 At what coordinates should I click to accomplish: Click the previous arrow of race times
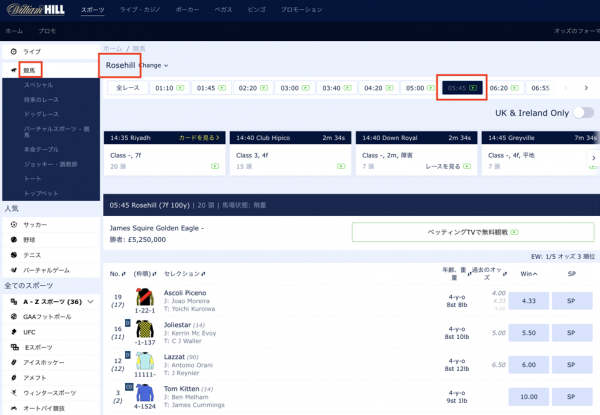pos(566,88)
